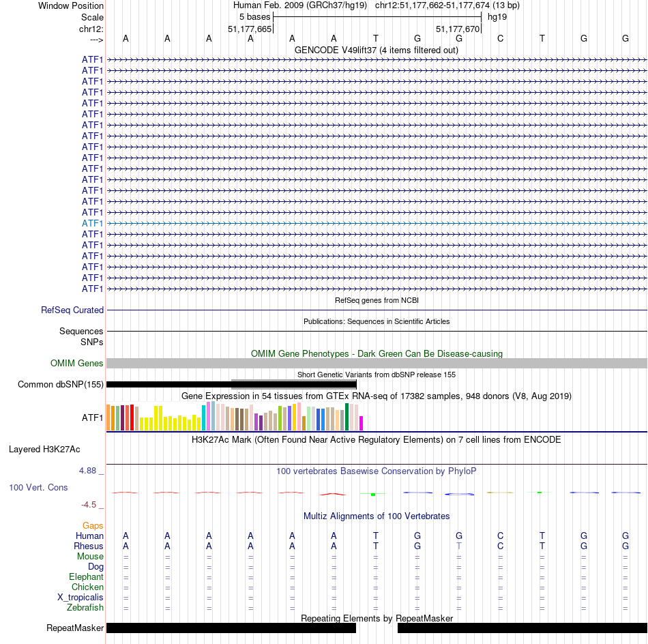Click the 100 Vert. Cons label
Image resolution: width=648 pixels, height=644 pixels.
38,487
